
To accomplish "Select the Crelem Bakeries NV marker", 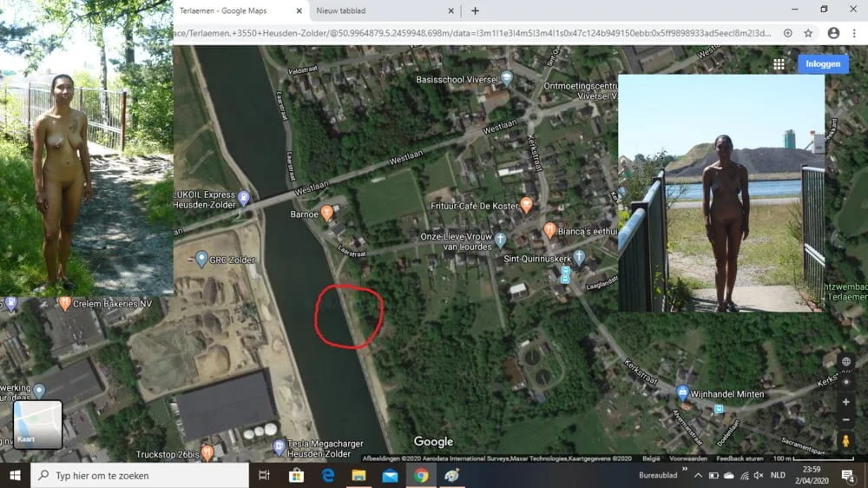I will 65,303.
